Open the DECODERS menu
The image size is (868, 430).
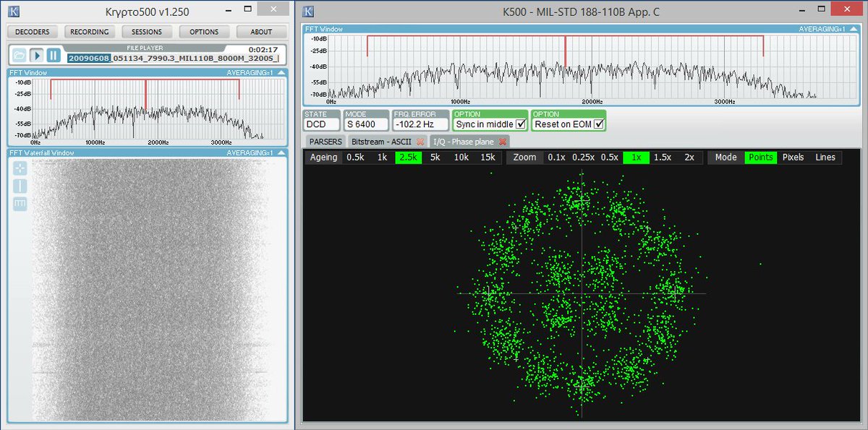(x=33, y=31)
